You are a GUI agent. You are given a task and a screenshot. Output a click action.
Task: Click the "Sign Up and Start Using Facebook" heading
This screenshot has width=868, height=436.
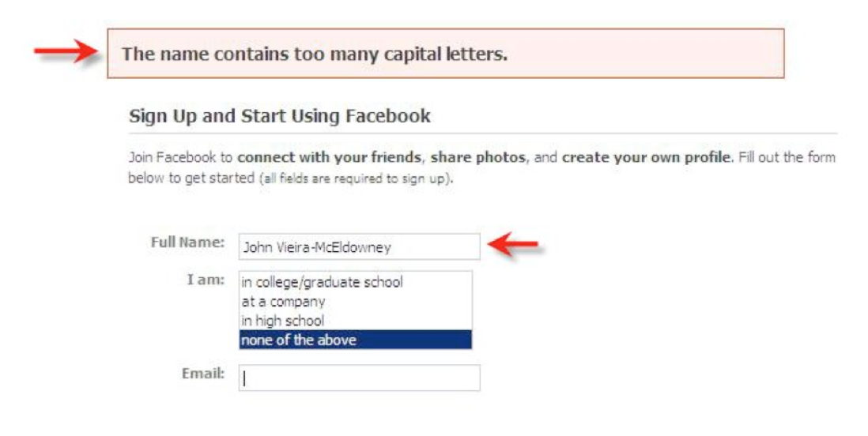point(279,117)
